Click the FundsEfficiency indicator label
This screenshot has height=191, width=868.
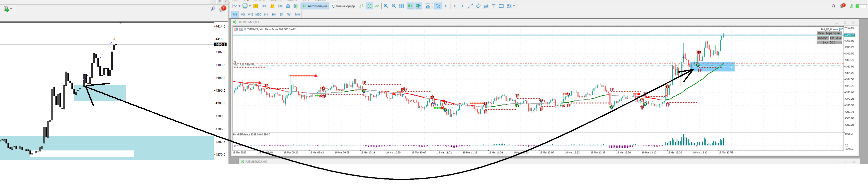click(x=251, y=135)
